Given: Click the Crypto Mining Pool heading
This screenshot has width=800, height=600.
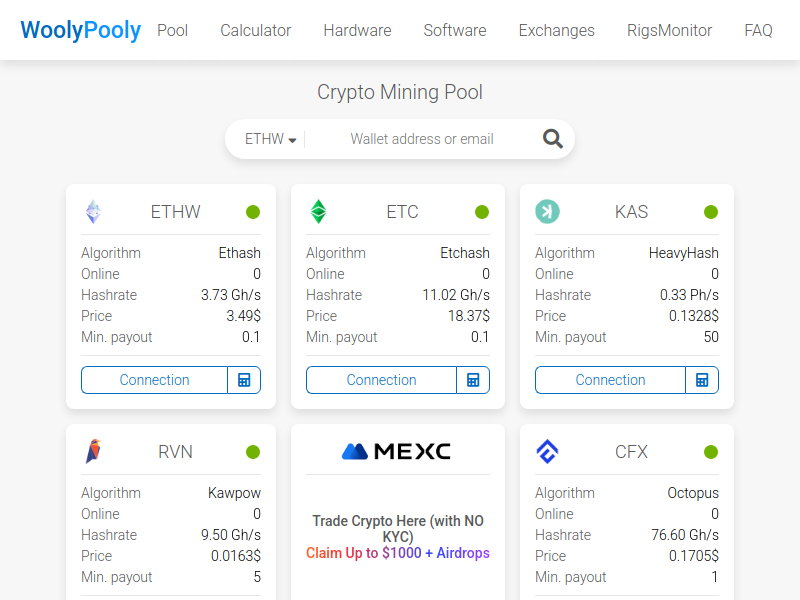Looking at the screenshot, I should click(x=400, y=92).
